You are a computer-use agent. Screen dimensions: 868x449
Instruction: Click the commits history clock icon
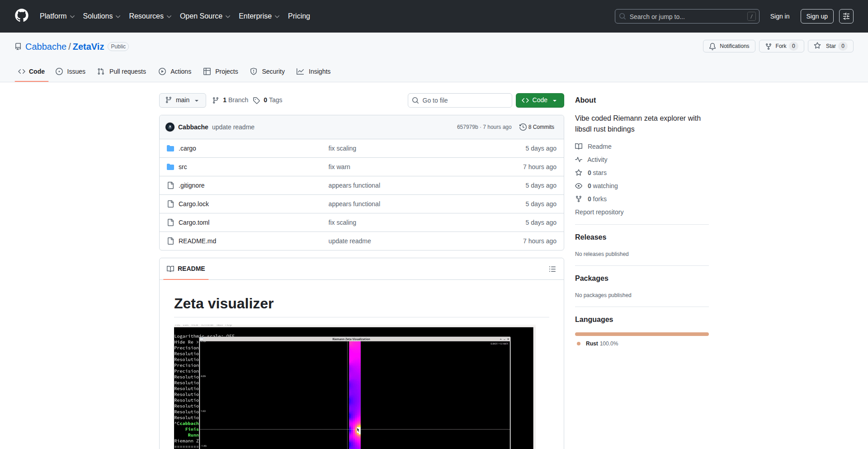pyautogui.click(x=523, y=127)
